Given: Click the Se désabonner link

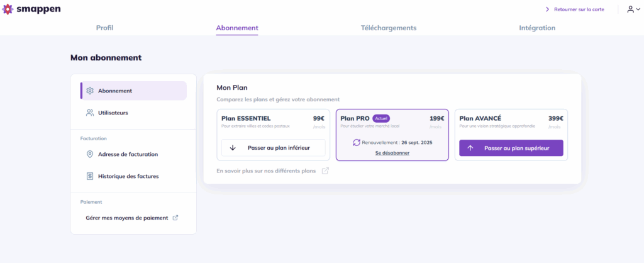Looking at the screenshot, I should tap(392, 153).
